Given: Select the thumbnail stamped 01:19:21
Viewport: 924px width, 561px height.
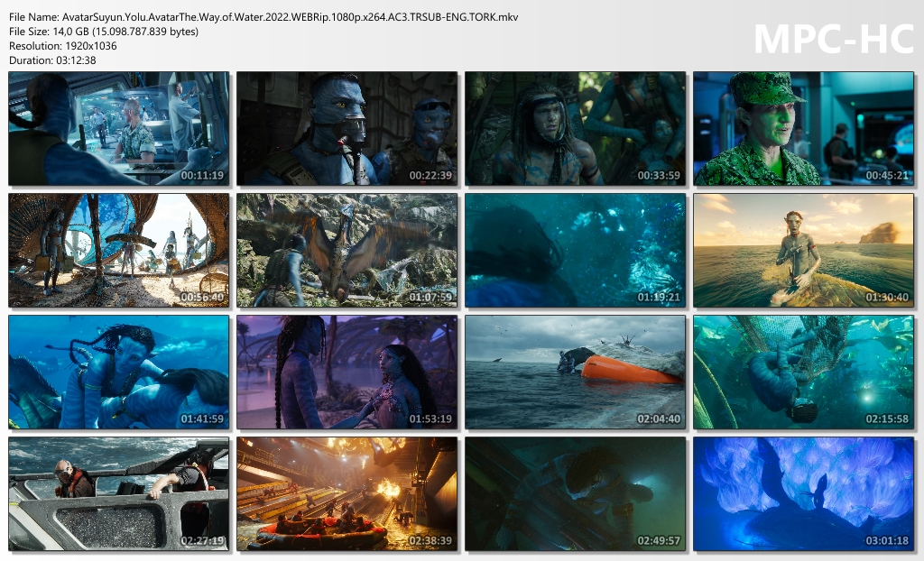Looking at the screenshot, I should [x=575, y=251].
